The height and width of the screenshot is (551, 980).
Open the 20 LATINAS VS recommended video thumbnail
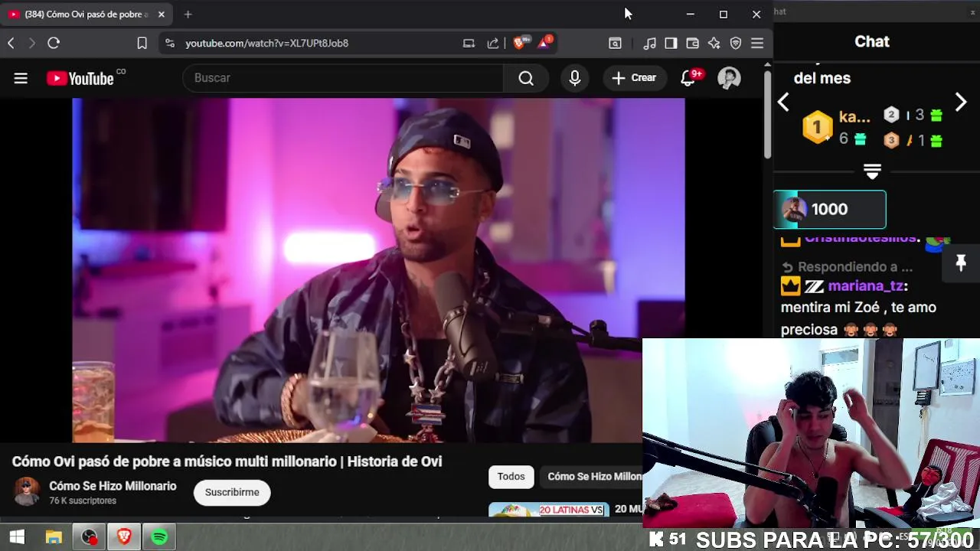(x=549, y=510)
